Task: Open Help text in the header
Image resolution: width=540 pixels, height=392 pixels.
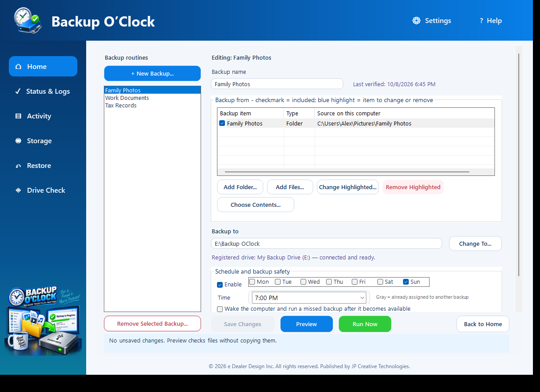Action: click(494, 21)
